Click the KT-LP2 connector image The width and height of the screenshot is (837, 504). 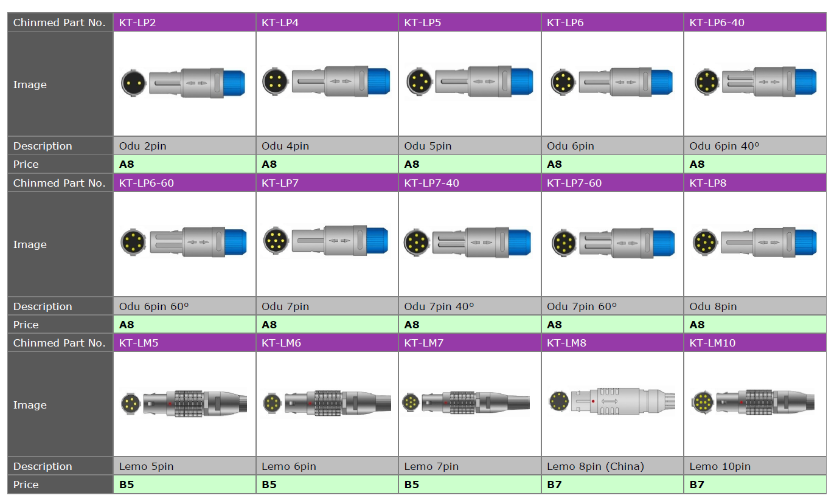pyautogui.click(x=184, y=83)
